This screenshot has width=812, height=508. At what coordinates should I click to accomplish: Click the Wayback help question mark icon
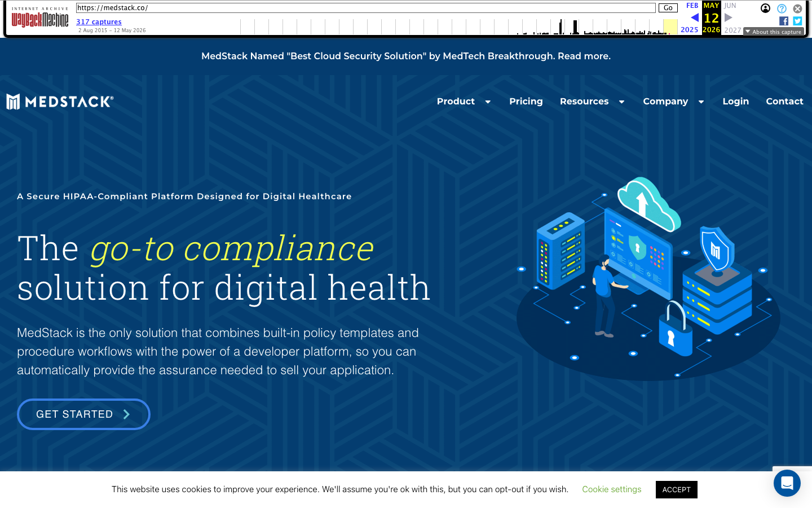point(782,8)
